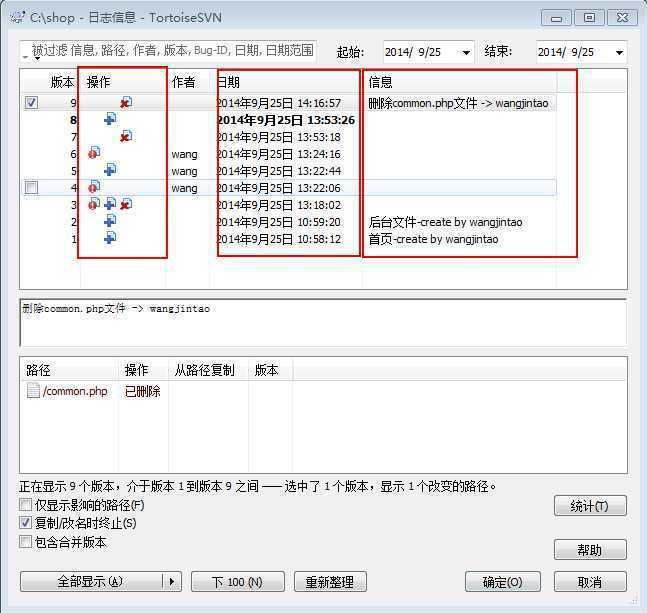Viewport: 647px width, 613px height.
Task: Click the added icon in revision 3 row
Action: (110, 204)
